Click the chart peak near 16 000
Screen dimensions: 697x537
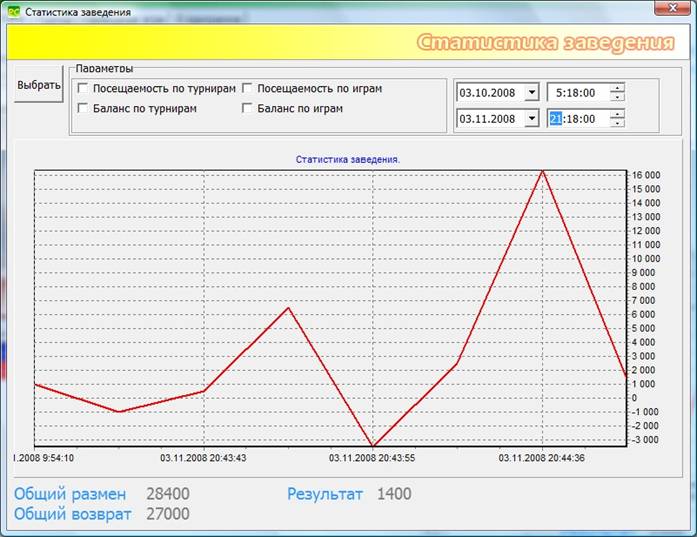click(542, 171)
